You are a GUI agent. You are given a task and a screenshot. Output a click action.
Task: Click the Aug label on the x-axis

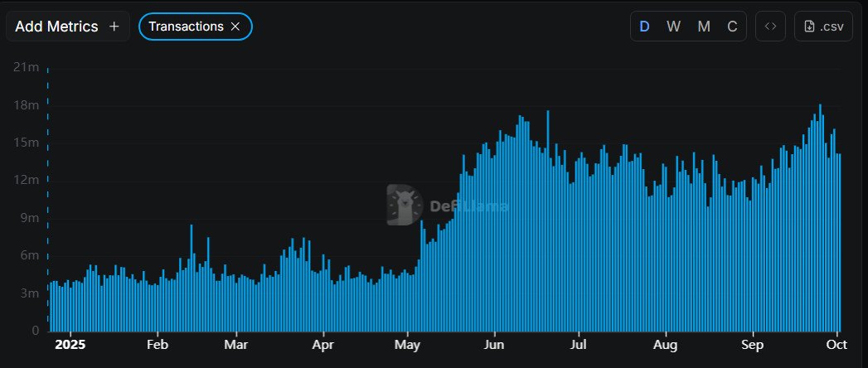666,344
